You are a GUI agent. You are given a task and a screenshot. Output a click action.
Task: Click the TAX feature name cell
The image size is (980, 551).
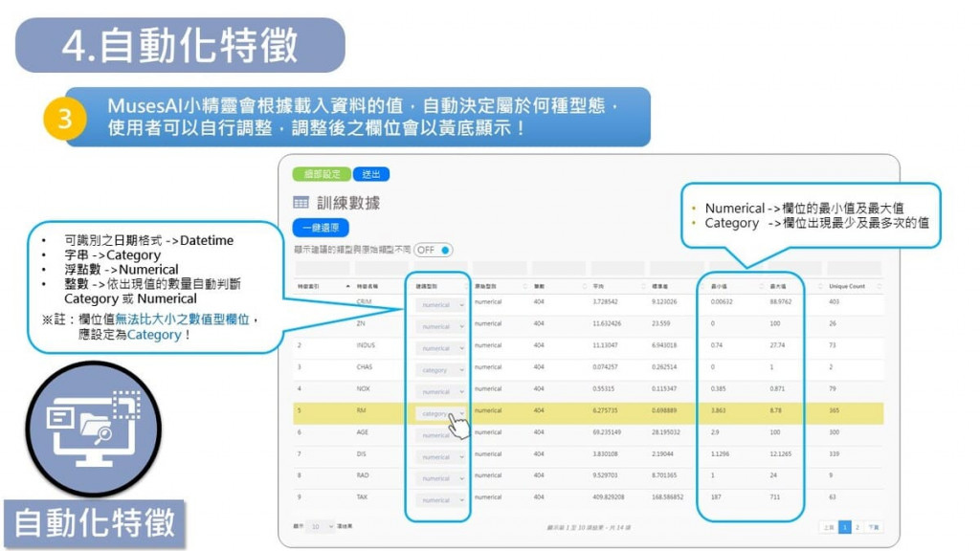coord(362,497)
